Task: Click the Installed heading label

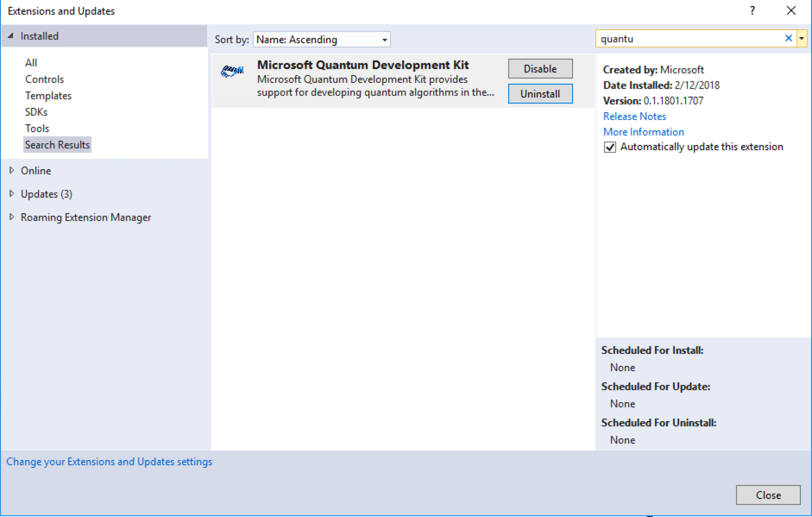Action: [x=39, y=36]
